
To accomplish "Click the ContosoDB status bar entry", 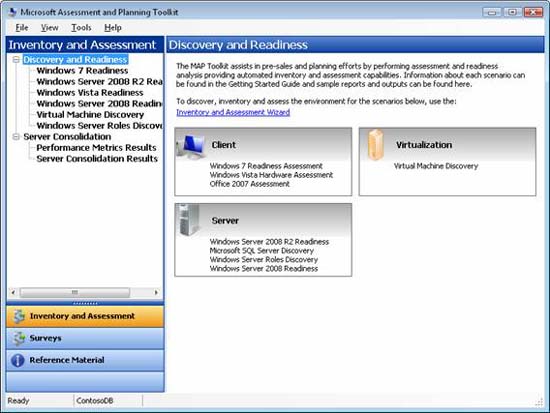I will tap(95, 400).
